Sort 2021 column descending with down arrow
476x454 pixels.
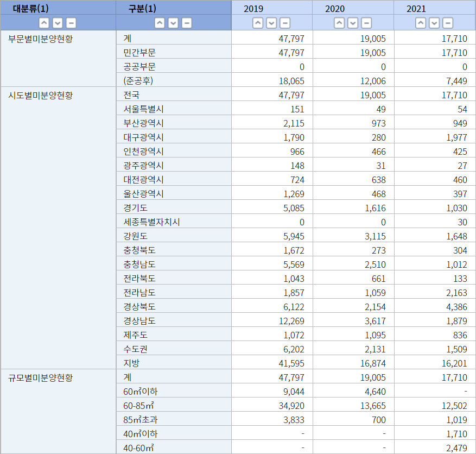click(x=434, y=23)
